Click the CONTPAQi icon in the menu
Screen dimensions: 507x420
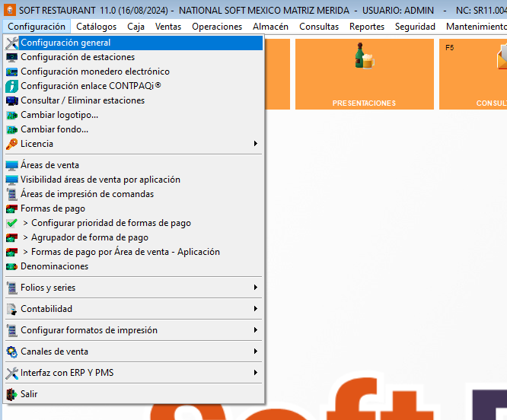click(12, 86)
